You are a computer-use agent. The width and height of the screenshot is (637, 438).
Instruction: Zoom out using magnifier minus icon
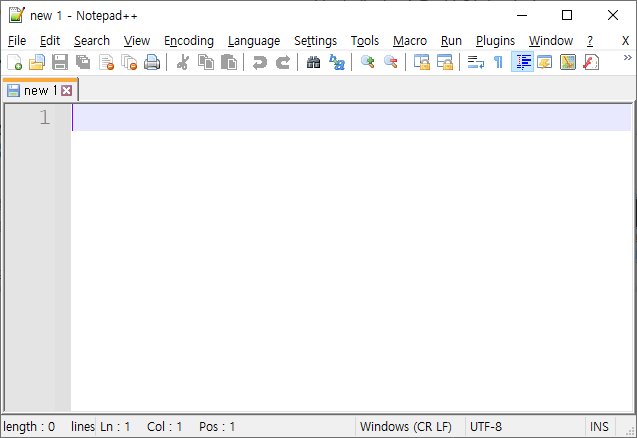pyautogui.click(x=391, y=62)
